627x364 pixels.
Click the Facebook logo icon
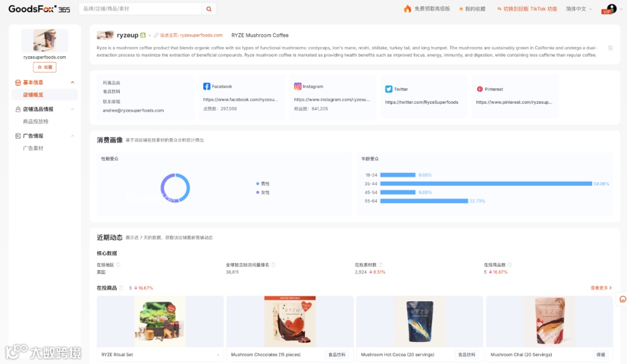click(x=207, y=87)
